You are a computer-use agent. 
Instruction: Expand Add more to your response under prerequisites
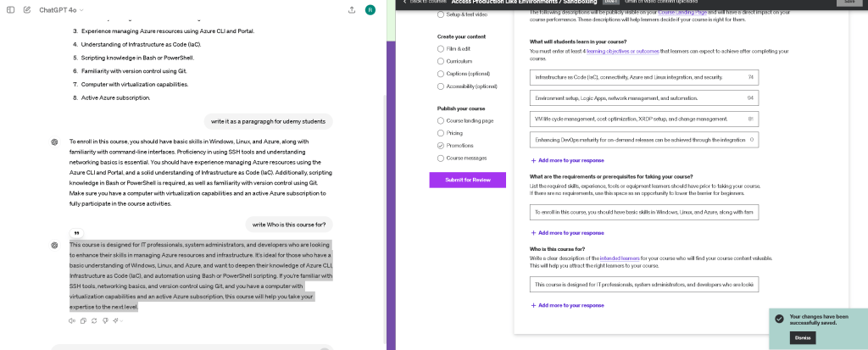pos(567,233)
